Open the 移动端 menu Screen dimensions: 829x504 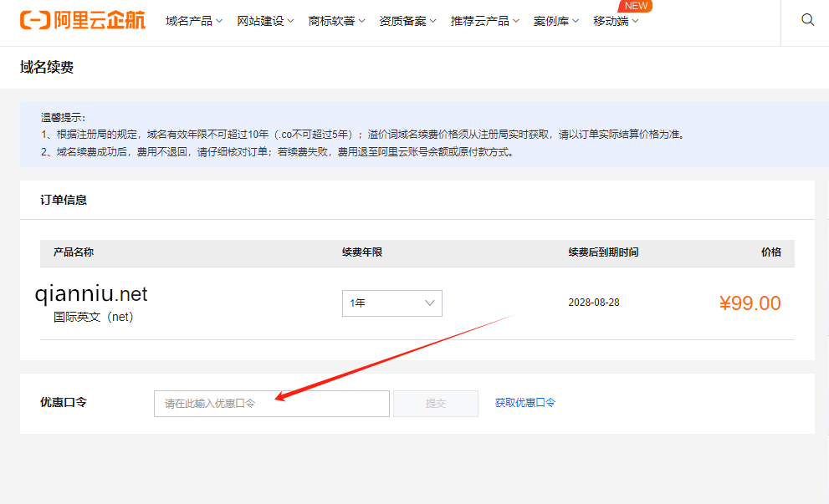click(612, 20)
